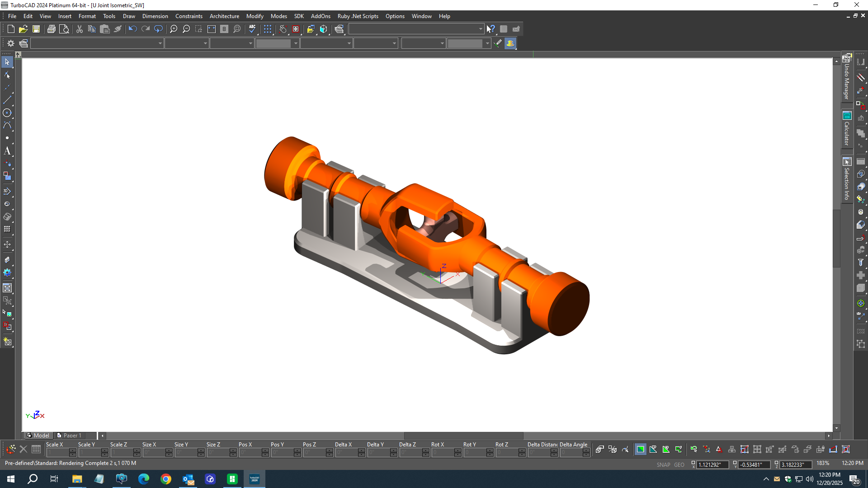Screen dimensions: 868x488
Task: Select the Text tool (letter A)
Action: (x=7, y=151)
